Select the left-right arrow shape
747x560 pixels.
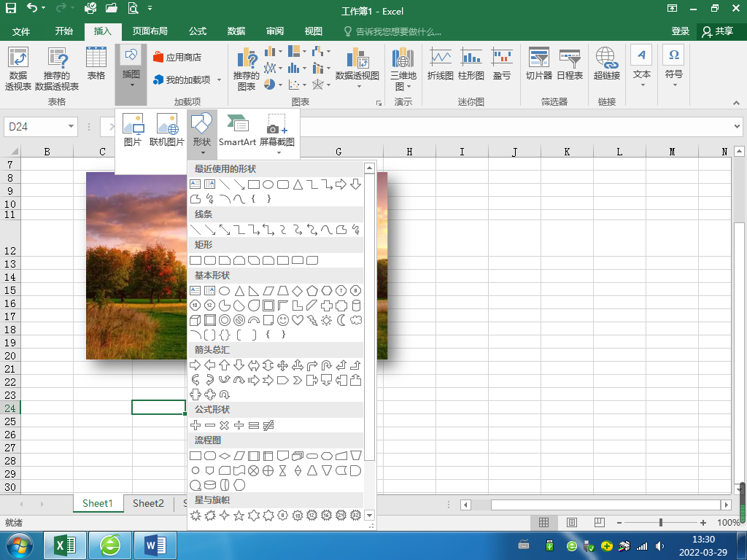pos(254,365)
